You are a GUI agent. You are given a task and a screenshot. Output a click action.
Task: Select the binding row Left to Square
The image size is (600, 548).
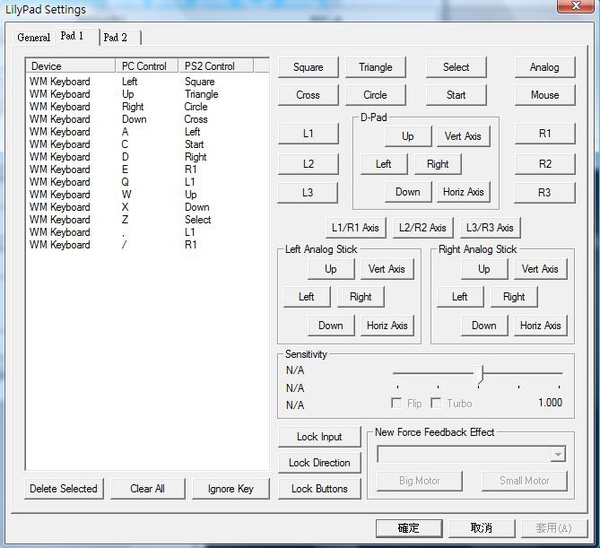tap(147, 82)
